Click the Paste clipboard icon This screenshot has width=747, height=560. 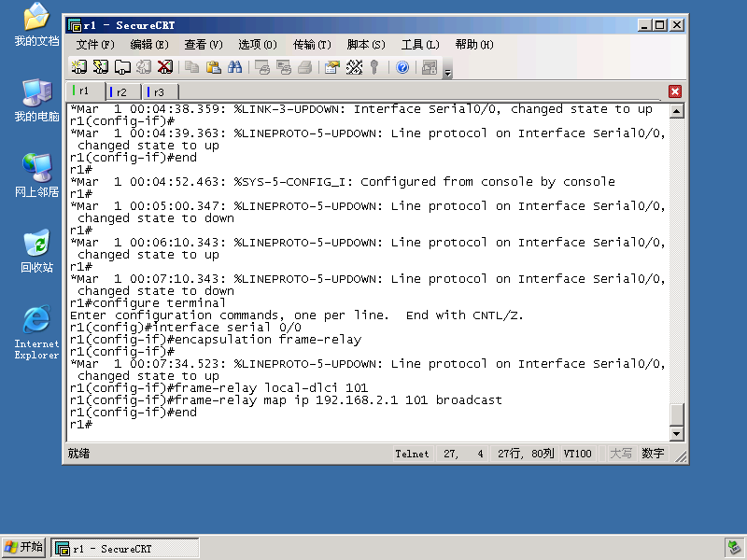[214, 67]
